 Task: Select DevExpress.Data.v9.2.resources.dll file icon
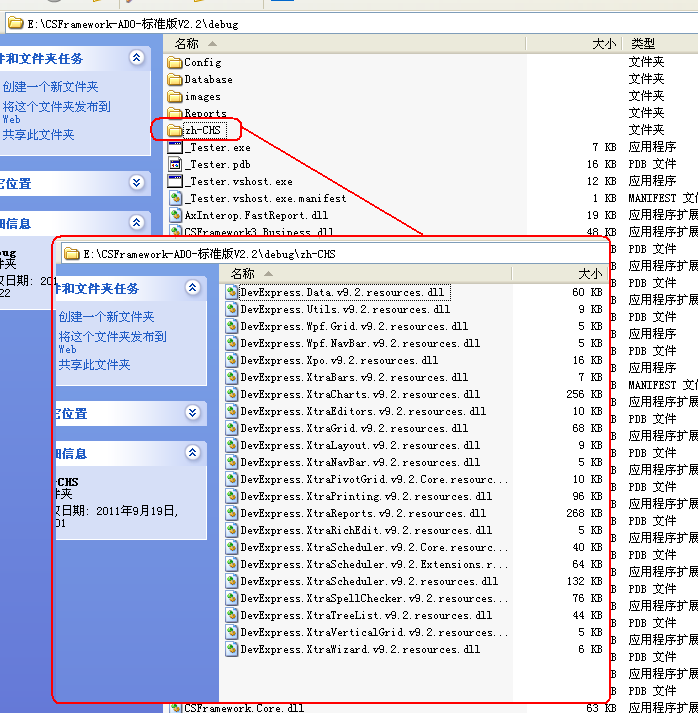[232, 293]
